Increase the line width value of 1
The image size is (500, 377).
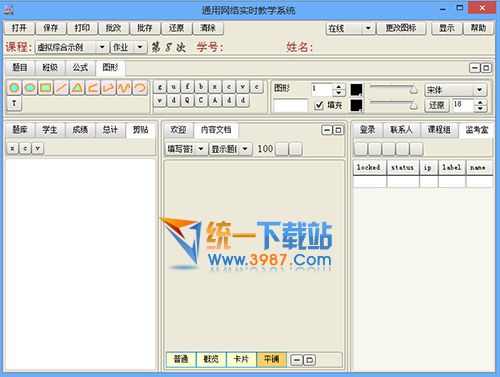(339, 86)
